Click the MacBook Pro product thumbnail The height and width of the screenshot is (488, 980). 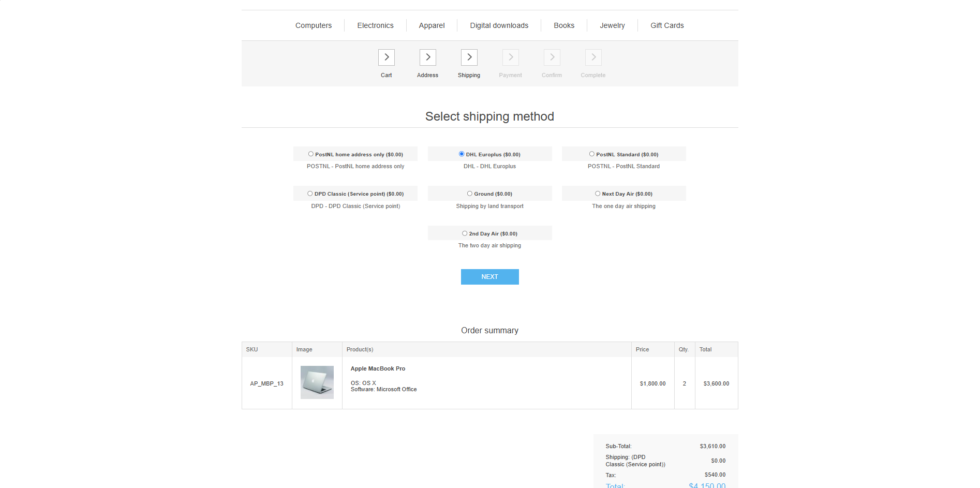[317, 382]
